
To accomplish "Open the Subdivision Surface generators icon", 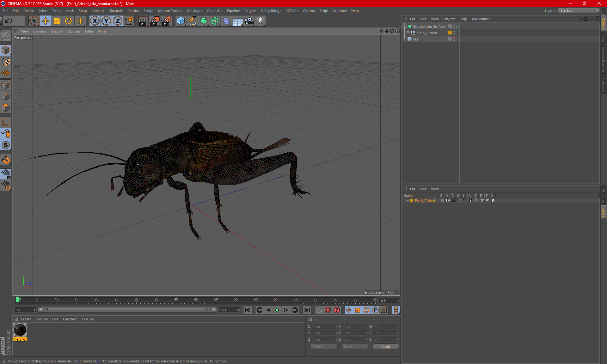I will pyautogui.click(x=204, y=21).
